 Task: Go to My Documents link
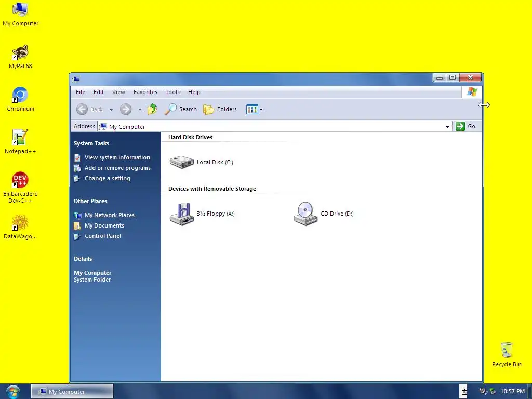99,225
